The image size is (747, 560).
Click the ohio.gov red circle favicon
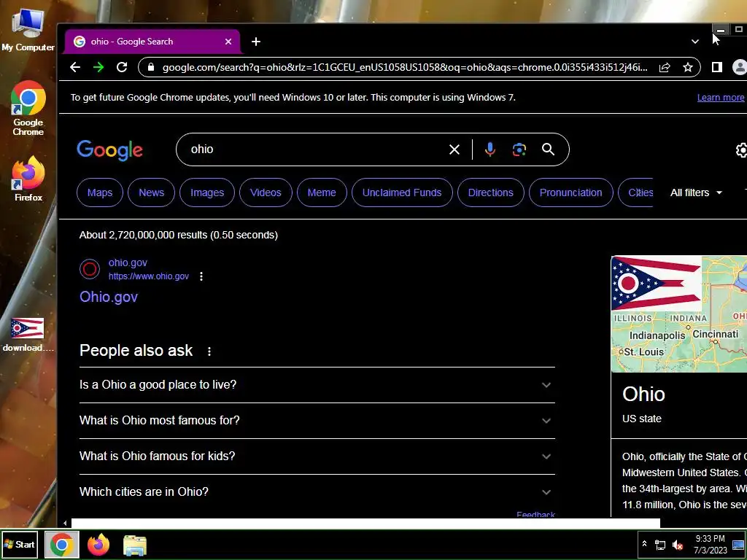click(90, 269)
